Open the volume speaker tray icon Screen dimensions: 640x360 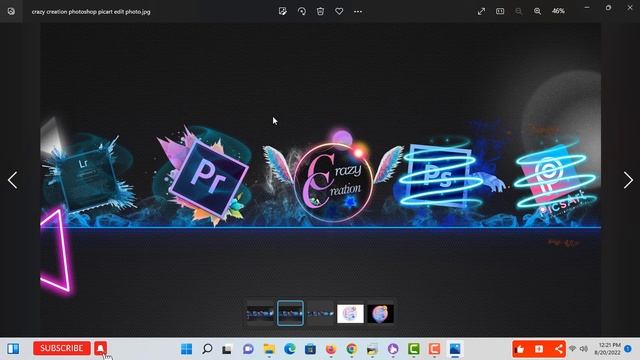click(584, 349)
